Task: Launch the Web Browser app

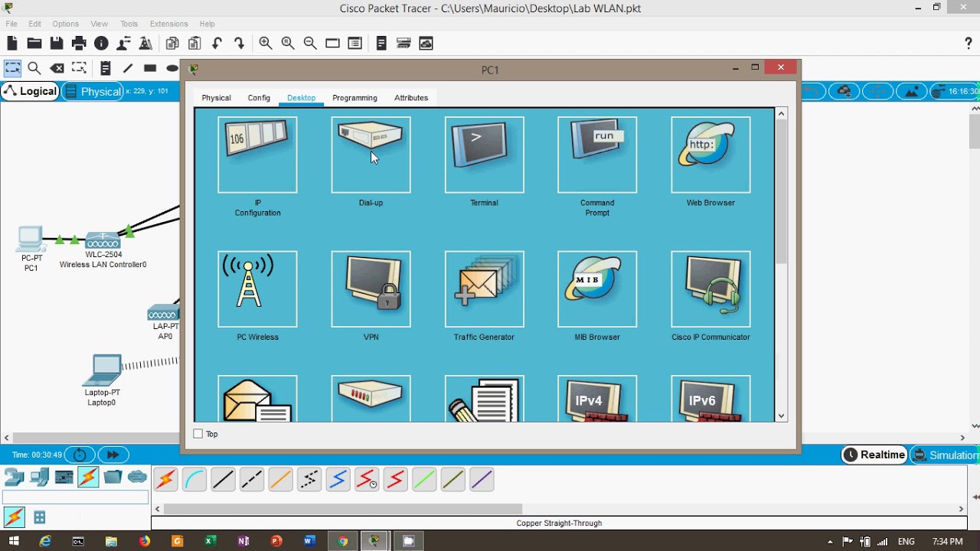Action: 710,155
